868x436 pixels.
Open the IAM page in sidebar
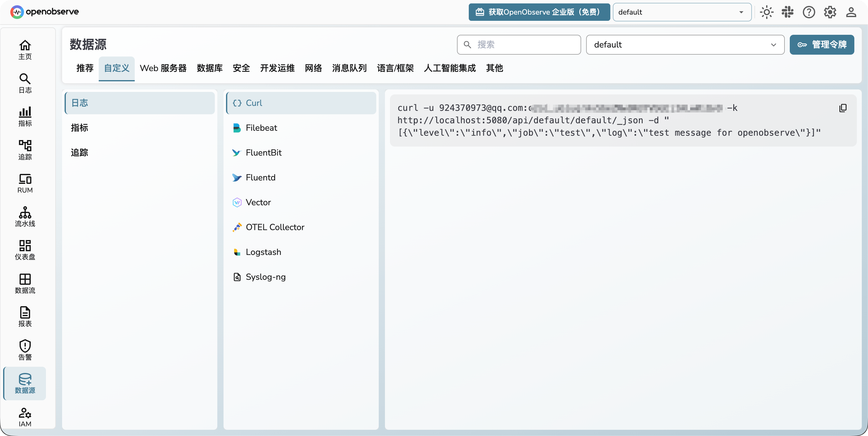[x=25, y=417]
